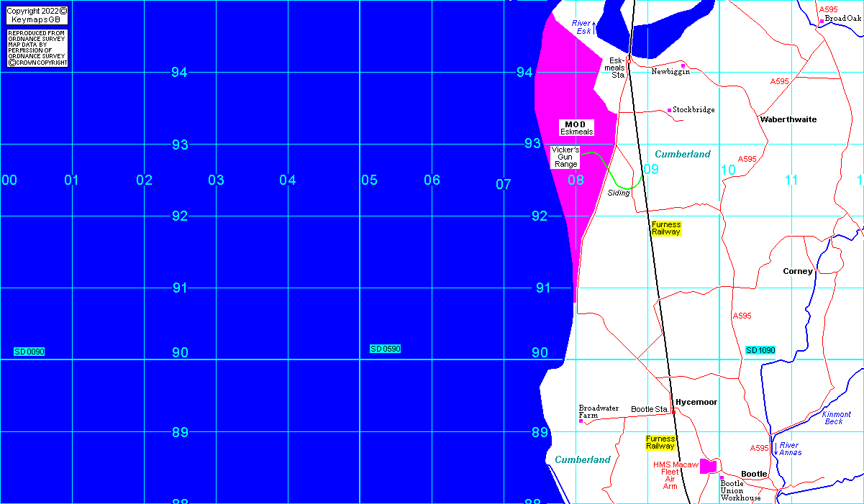The height and width of the screenshot is (504, 864).
Task: Click the Hycemoor place name
Action: pos(696,402)
